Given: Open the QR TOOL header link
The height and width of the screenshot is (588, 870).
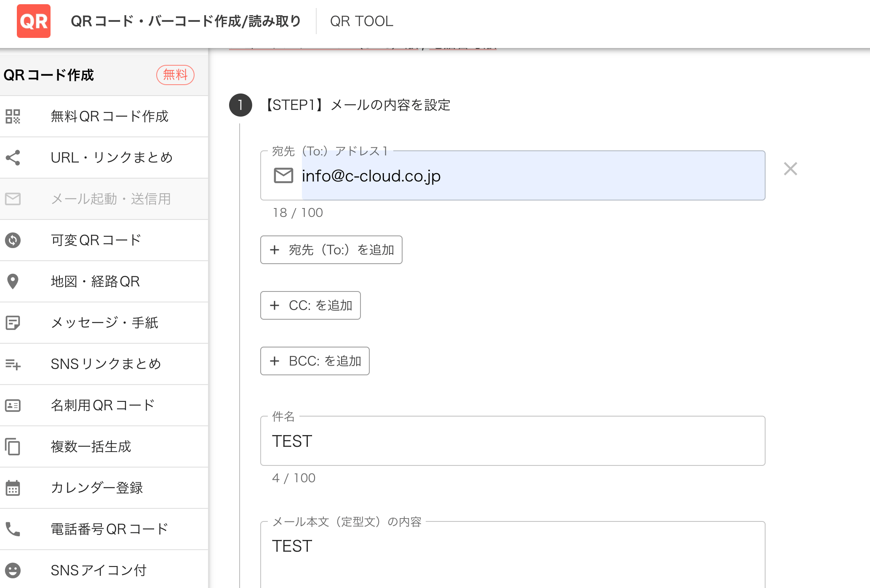Looking at the screenshot, I should pyautogui.click(x=362, y=21).
